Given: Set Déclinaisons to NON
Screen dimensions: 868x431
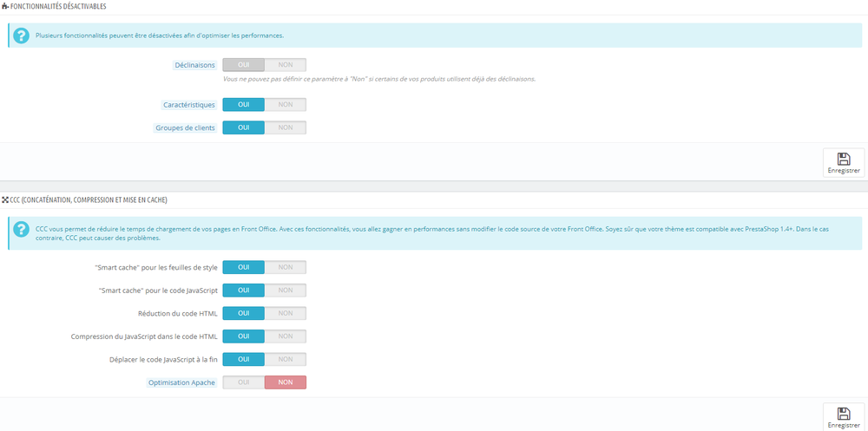Looking at the screenshot, I should pos(285,65).
